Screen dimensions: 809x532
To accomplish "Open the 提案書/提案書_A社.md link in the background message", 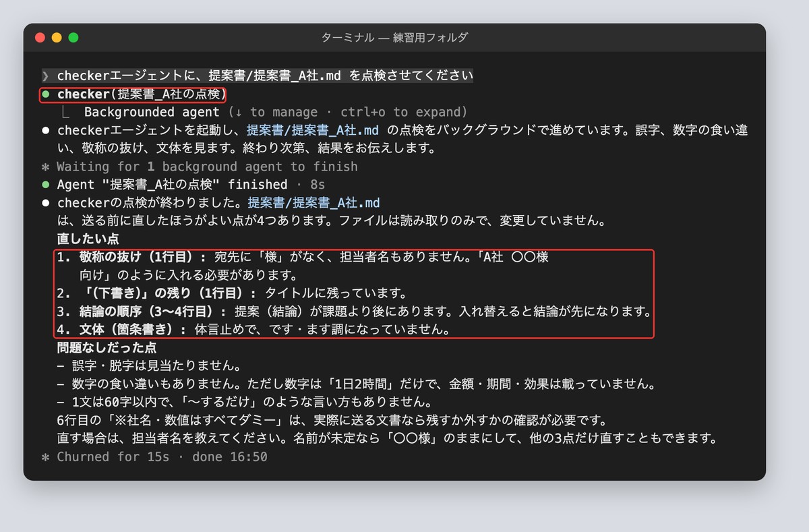I will tap(313, 130).
